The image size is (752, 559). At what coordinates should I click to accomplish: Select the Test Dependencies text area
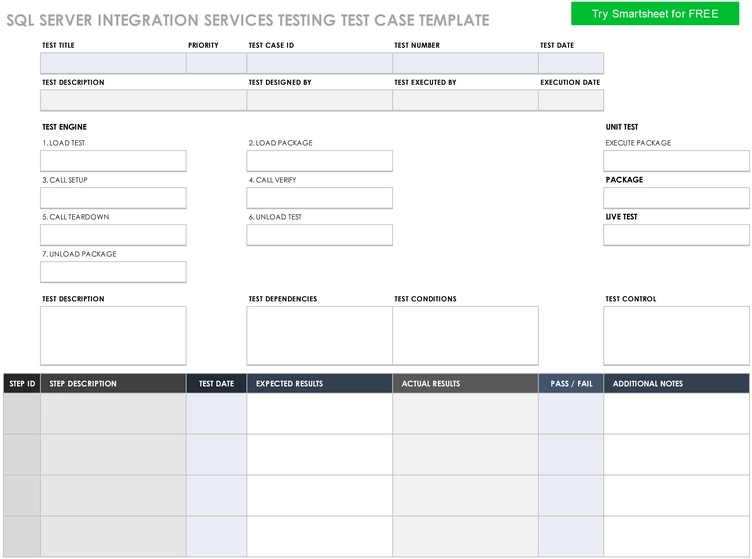tap(319, 336)
